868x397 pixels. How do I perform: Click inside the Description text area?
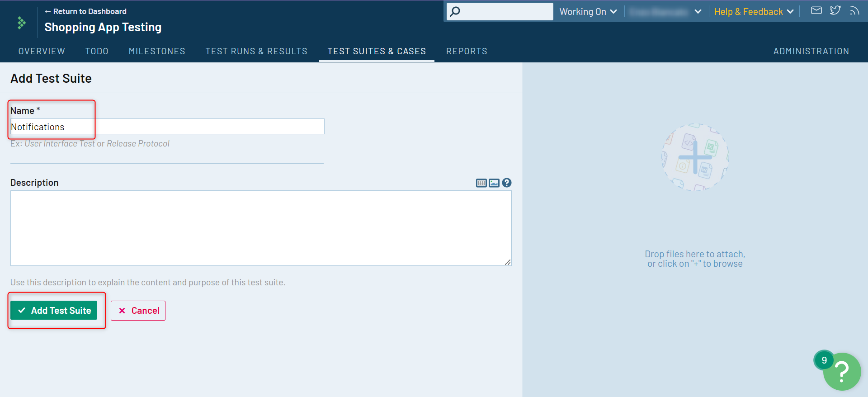click(x=261, y=228)
